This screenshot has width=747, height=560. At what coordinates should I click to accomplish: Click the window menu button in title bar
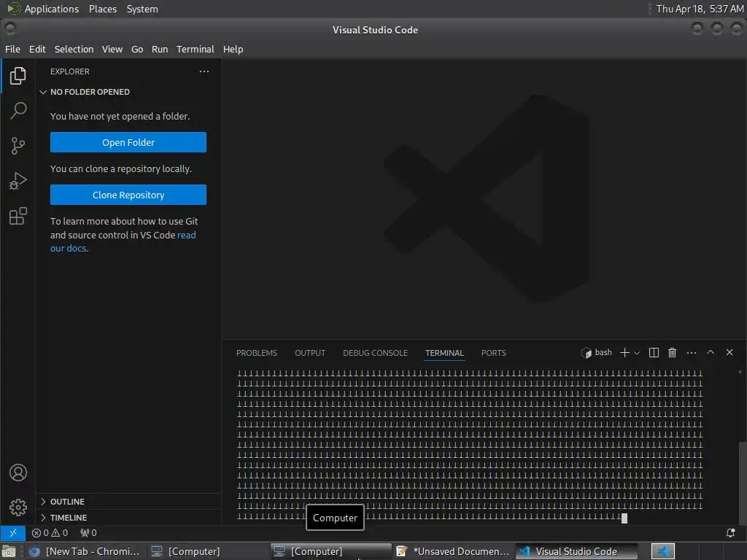tap(10, 29)
